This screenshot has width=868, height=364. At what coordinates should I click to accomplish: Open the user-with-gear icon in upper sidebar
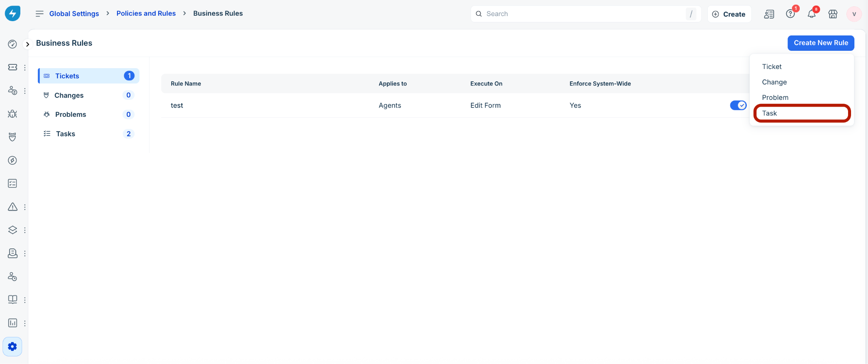coord(12,91)
